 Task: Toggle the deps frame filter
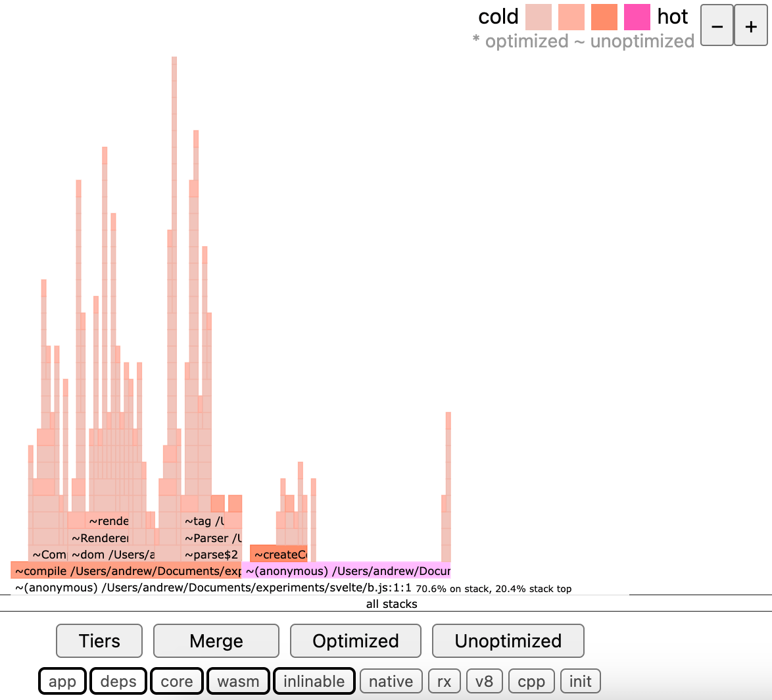click(118, 681)
